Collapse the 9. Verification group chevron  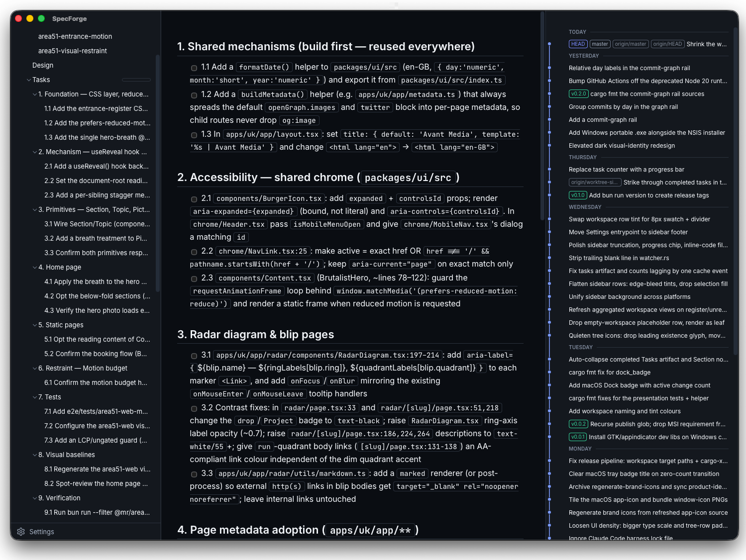pyautogui.click(x=35, y=498)
